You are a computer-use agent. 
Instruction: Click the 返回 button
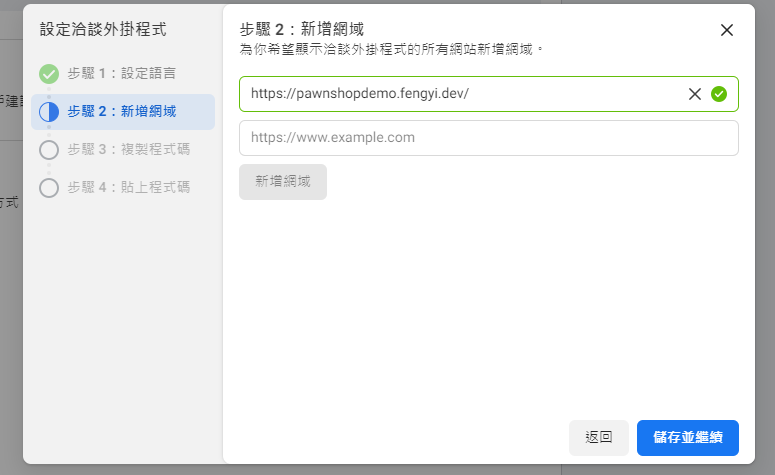click(x=599, y=437)
